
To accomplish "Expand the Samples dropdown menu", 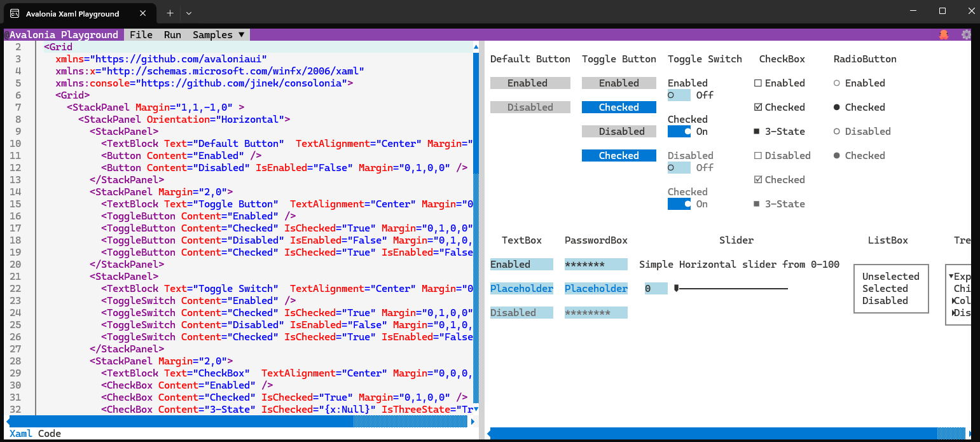I will [219, 35].
